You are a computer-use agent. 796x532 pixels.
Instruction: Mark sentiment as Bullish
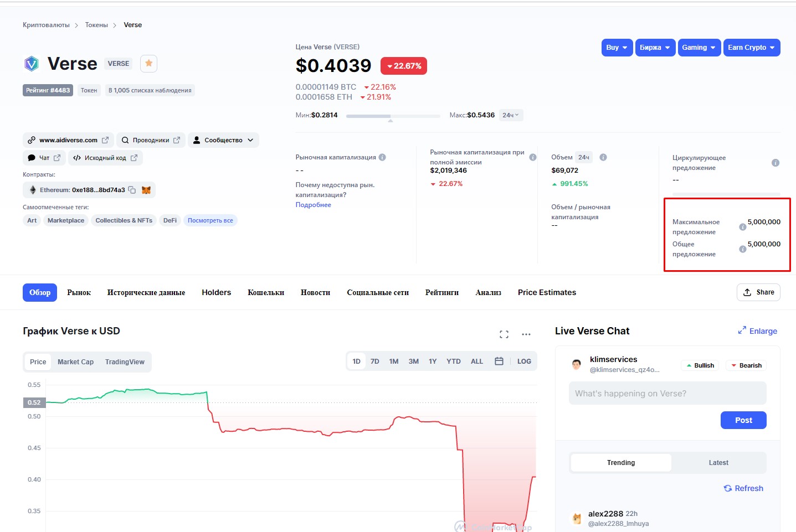[x=700, y=365]
